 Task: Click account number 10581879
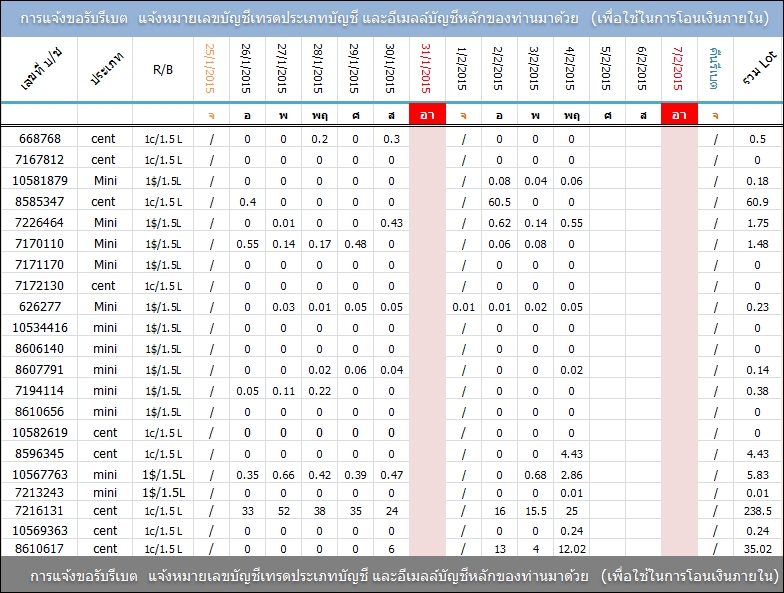point(40,180)
